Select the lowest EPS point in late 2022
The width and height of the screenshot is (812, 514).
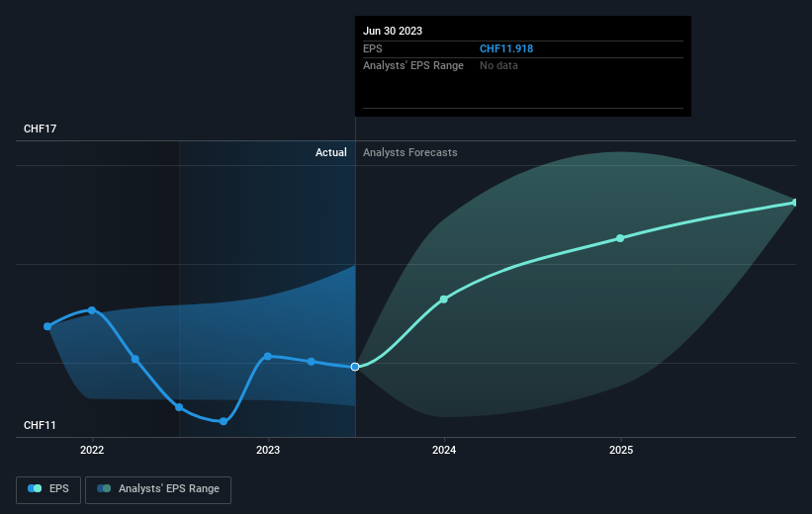click(x=224, y=421)
